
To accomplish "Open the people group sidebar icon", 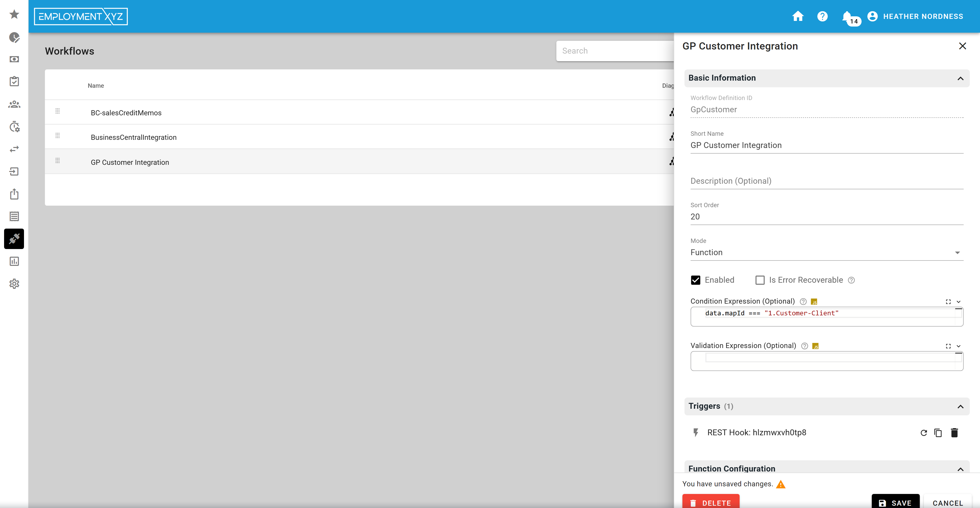I will (x=14, y=104).
